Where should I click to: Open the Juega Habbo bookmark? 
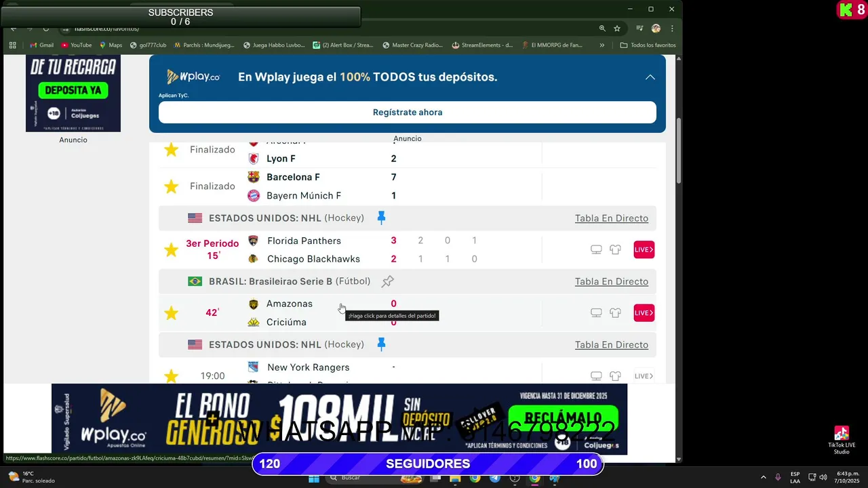click(x=274, y=45)
